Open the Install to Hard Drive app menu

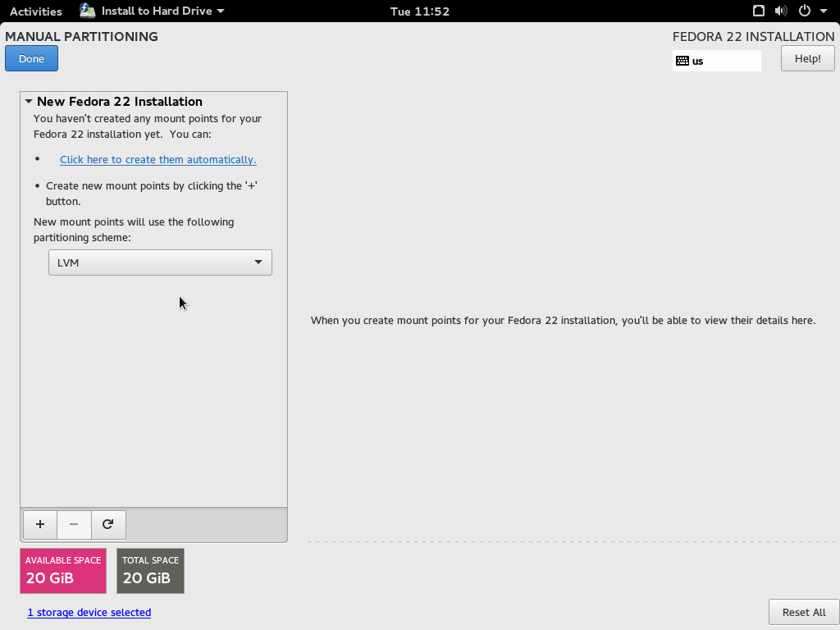pyautogui.click(x=153, y=11)
